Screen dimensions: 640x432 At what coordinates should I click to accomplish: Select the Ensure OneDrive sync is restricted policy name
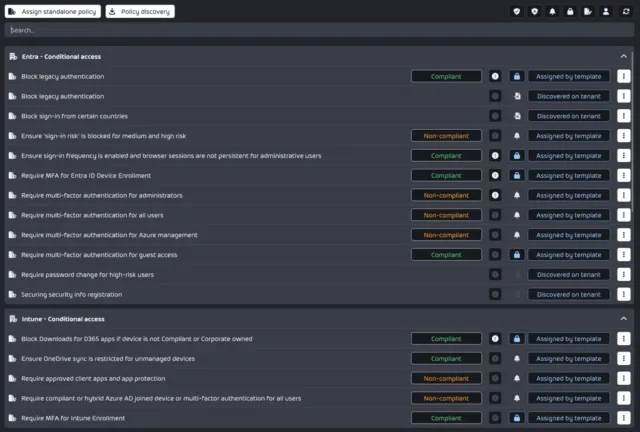point(108,359)
